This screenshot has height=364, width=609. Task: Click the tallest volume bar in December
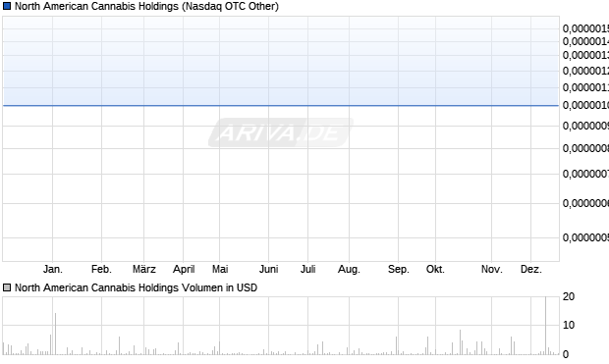(x=545, y=326)
